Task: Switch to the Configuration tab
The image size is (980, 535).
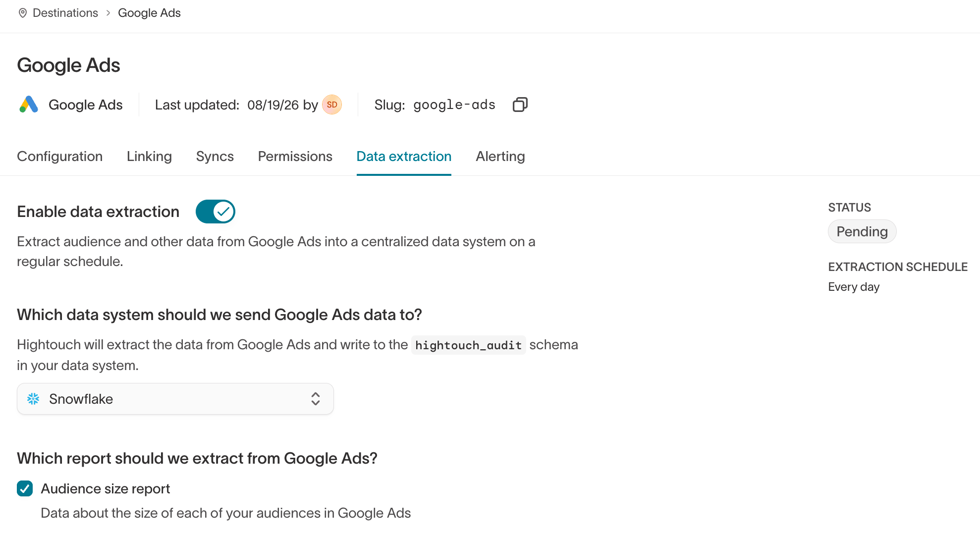Action: pyautogui.click(x=60, y=157)
